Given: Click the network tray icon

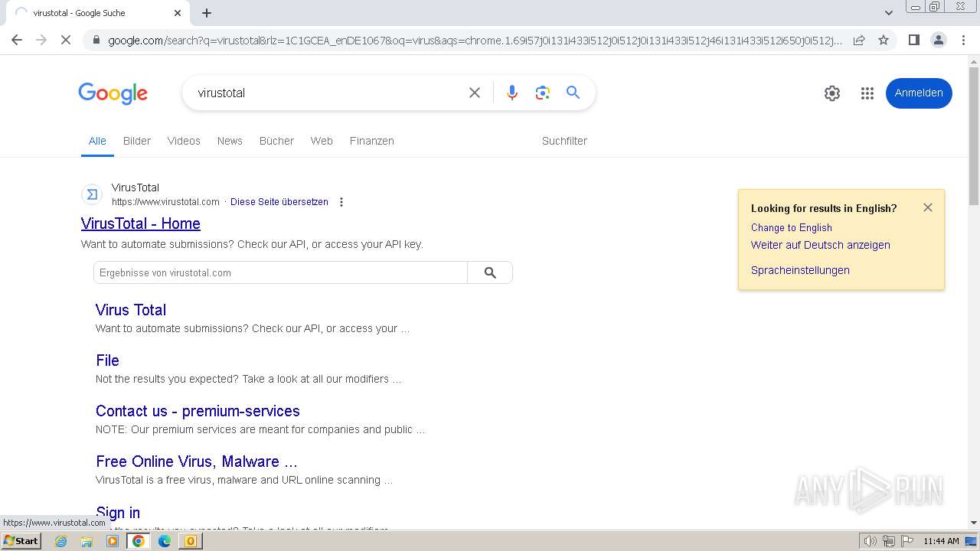Looking at the screenshot, I should pyautogui.click(x=888, y=541).
